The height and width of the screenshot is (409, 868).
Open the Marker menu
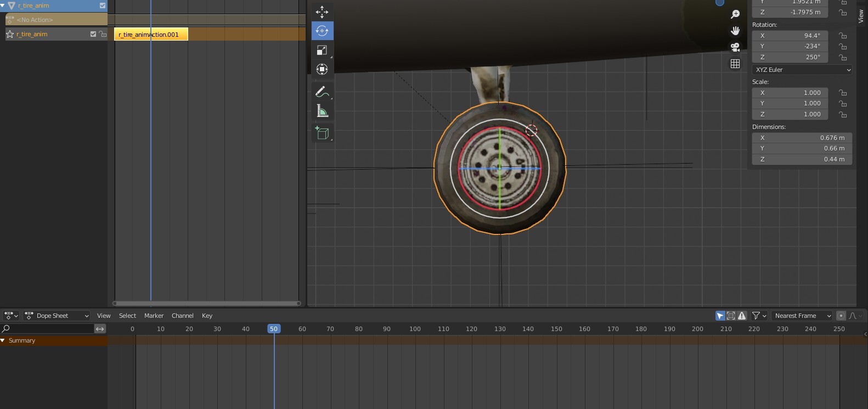coord(154,316)
